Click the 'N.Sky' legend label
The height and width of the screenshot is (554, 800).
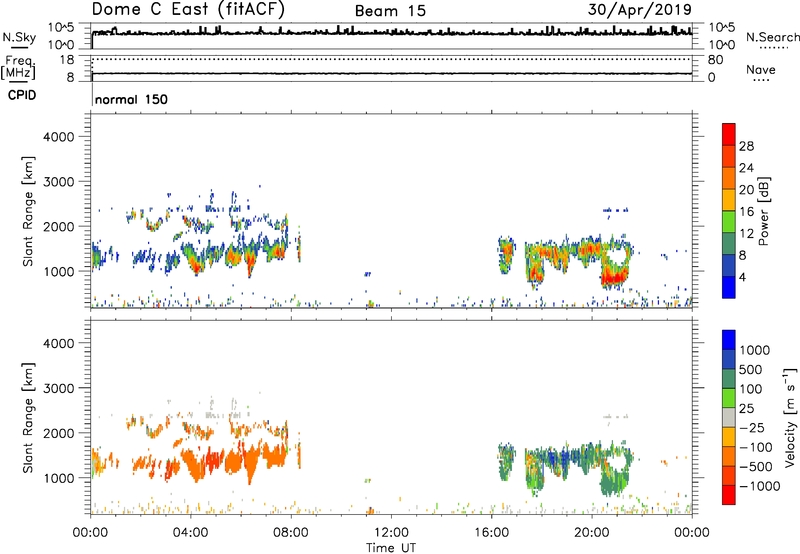click(19, 37)
